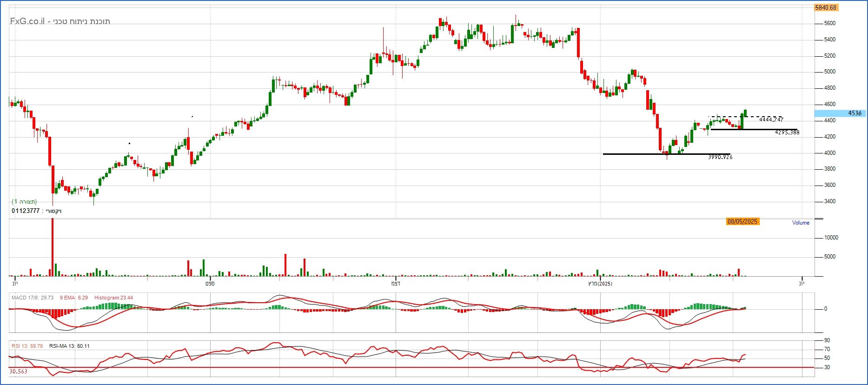Select the ויקטורי 01123777 symbol label
The width and height of the screenshot is (868, 385).
(37, 211)
